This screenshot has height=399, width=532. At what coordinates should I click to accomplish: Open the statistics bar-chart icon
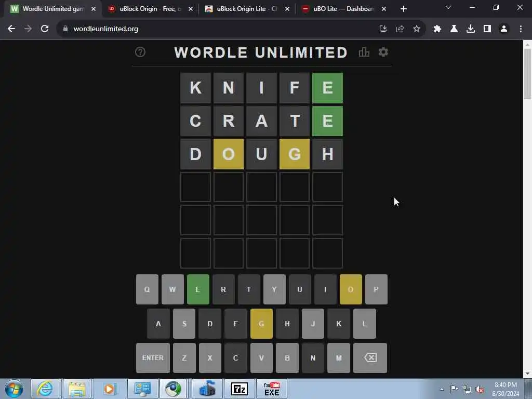[x=364, y=52]
